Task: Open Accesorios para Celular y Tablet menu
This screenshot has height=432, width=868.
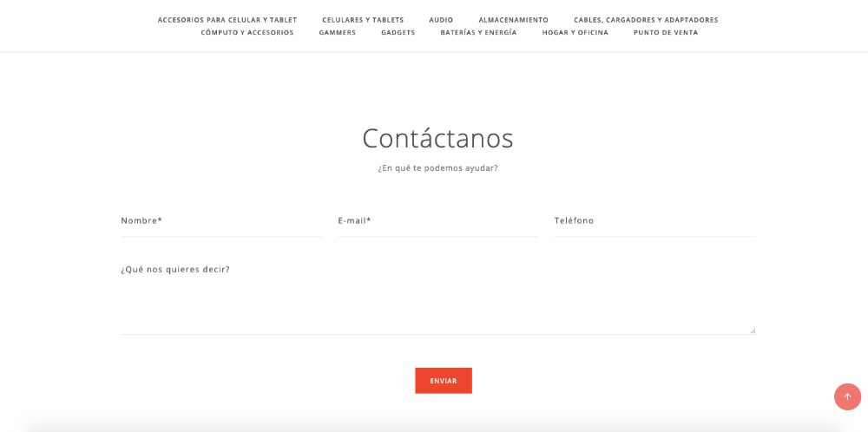Action: click(x=227, y=20)
